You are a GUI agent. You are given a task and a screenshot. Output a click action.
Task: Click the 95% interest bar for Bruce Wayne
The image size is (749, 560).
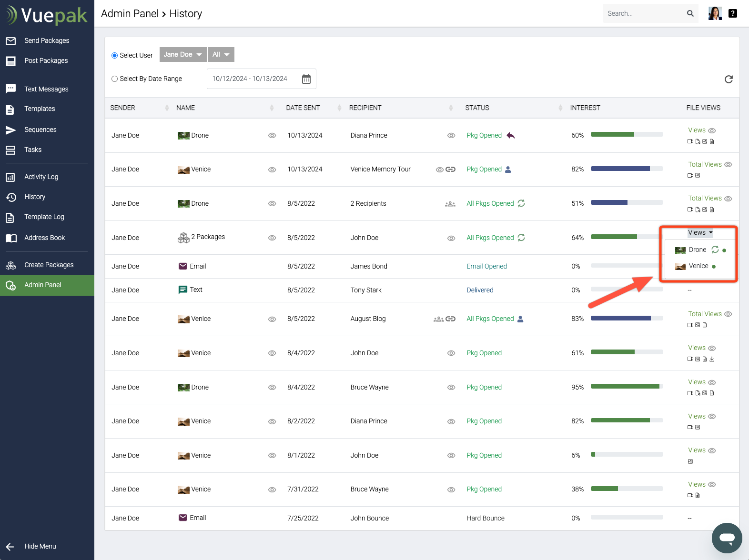pos(627,387)
